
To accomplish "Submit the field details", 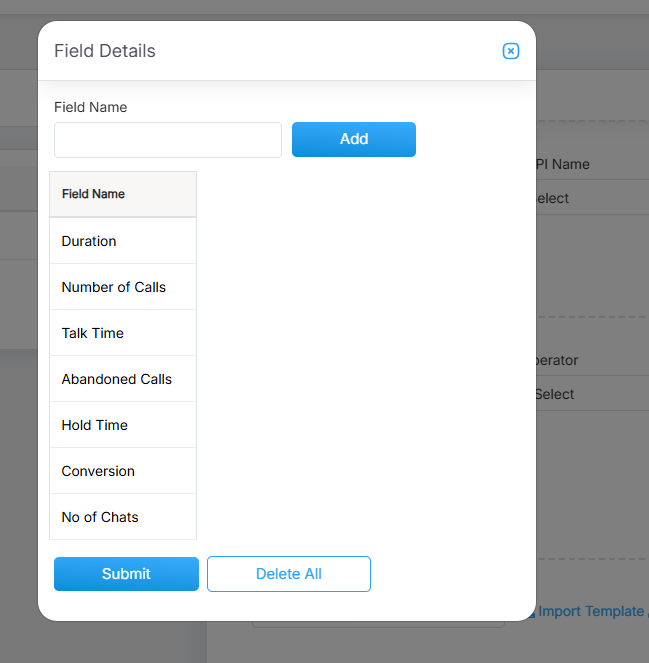I will pos(126,574).
